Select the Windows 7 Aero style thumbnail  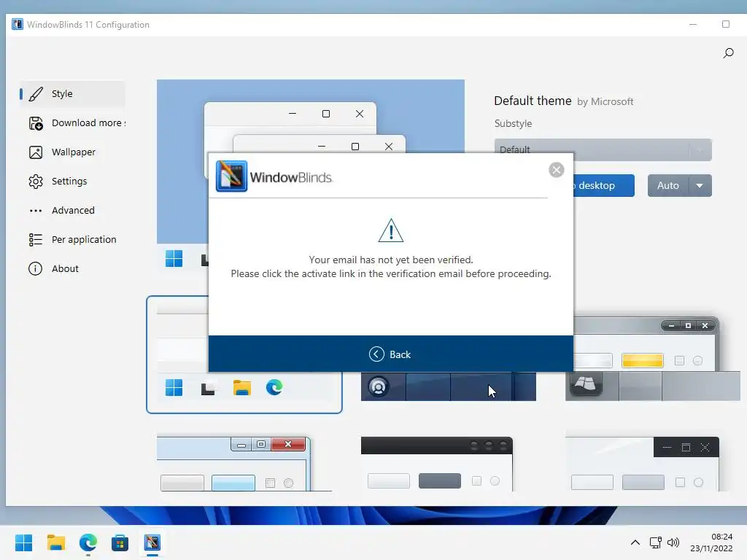pyautogui.click(x=244, y=463)
